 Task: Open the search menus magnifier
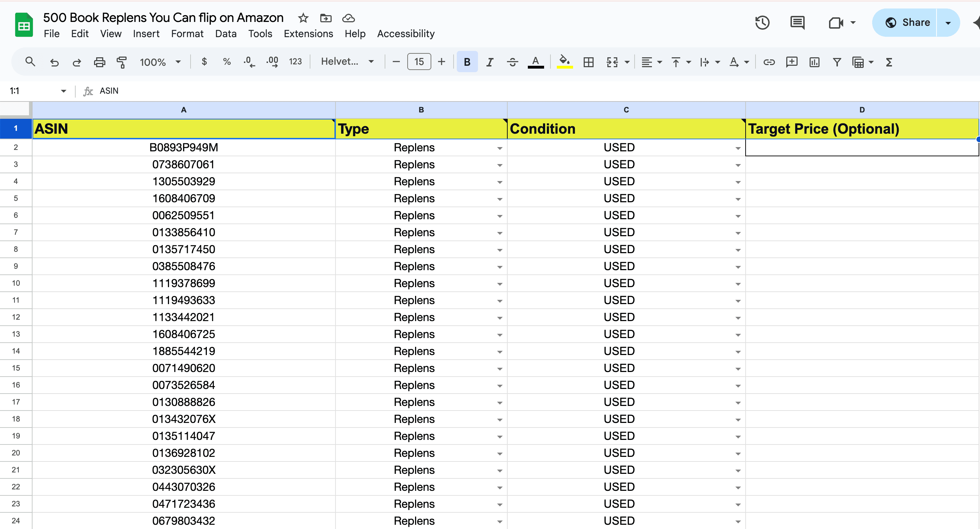tap(30, 62)
